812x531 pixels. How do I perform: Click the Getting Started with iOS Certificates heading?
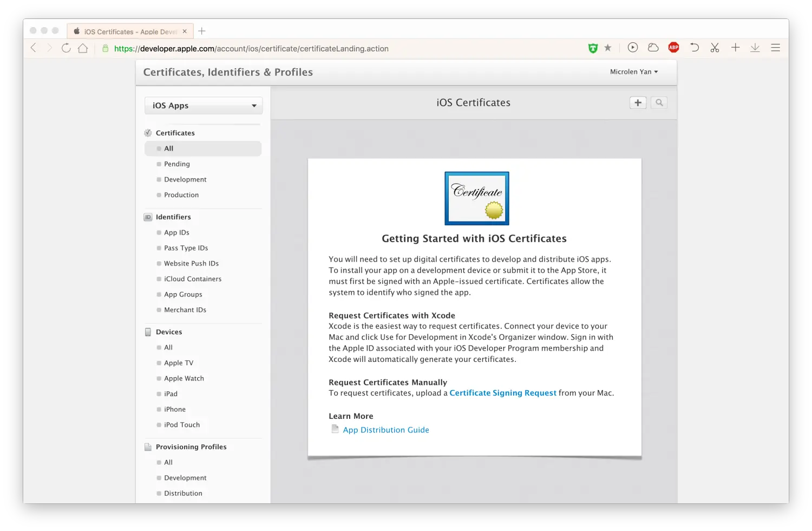click(x=474, y=238)
